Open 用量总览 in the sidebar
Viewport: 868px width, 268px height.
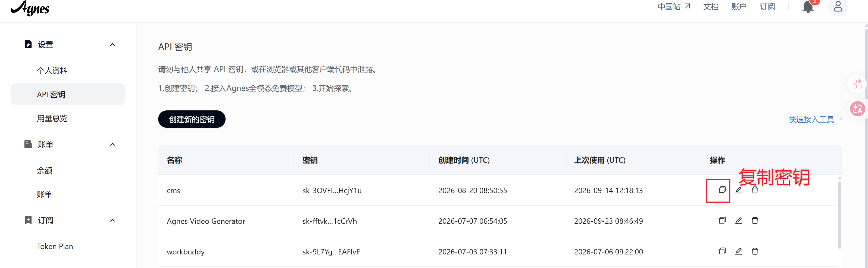[52, 118]
